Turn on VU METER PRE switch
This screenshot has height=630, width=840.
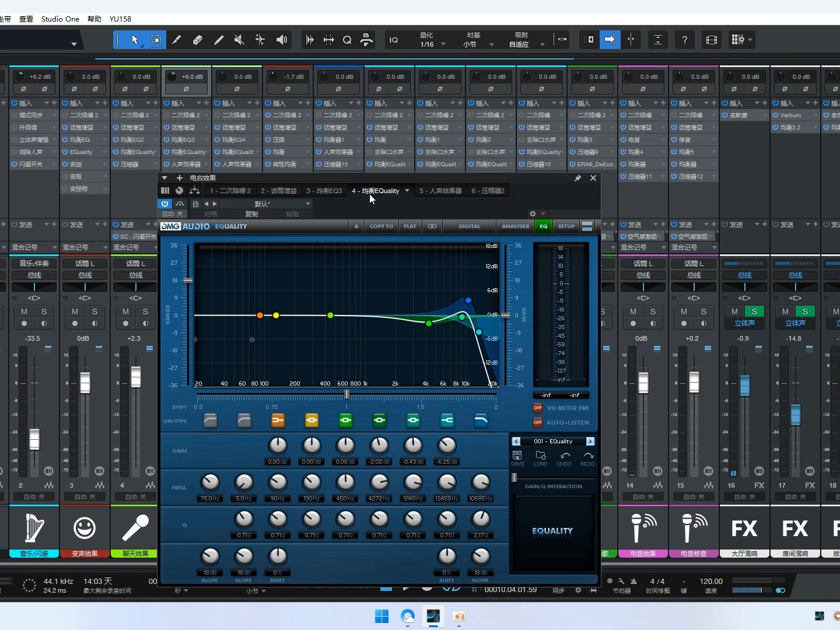(x=538, y=408)
